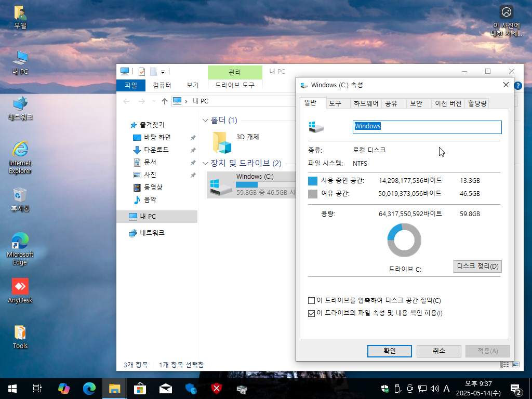Open the Mail app on taskbar

click(x=166, y=389)
